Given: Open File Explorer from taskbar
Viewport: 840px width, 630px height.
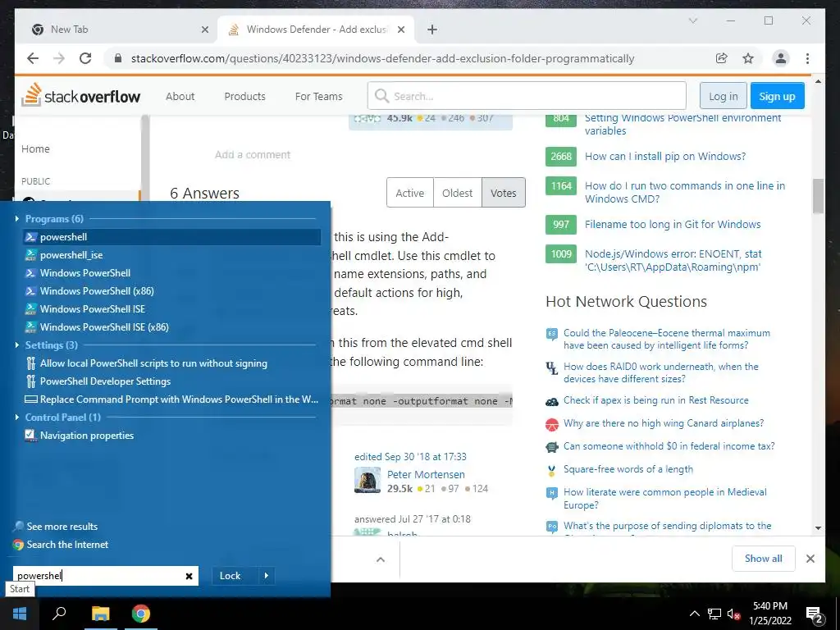Looking at the screenshot, I should pos(100,614).
